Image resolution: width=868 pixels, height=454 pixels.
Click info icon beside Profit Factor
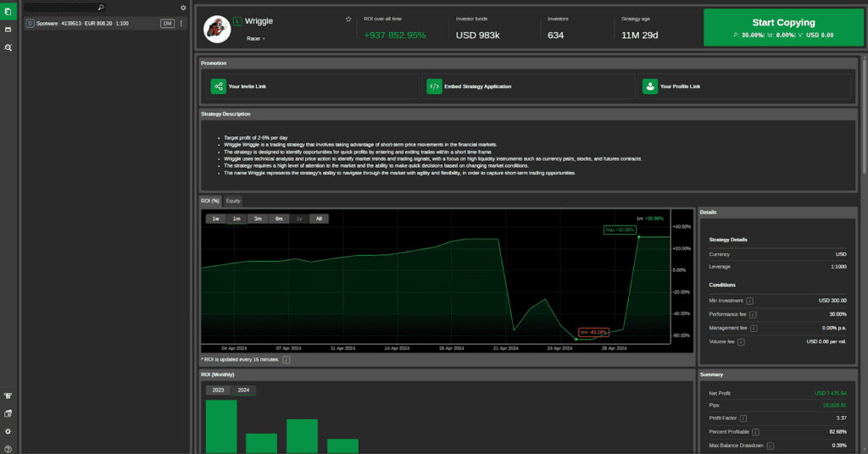(x=743, y=418)
